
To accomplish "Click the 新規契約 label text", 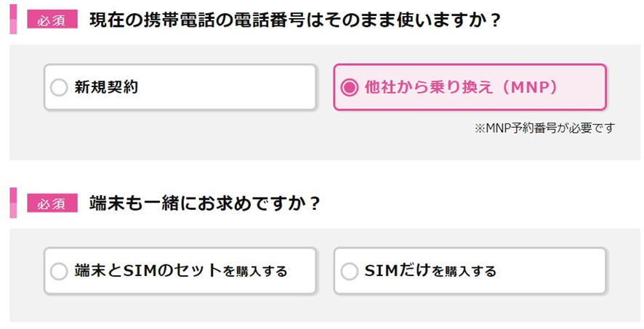I will (x=106, y=88).
